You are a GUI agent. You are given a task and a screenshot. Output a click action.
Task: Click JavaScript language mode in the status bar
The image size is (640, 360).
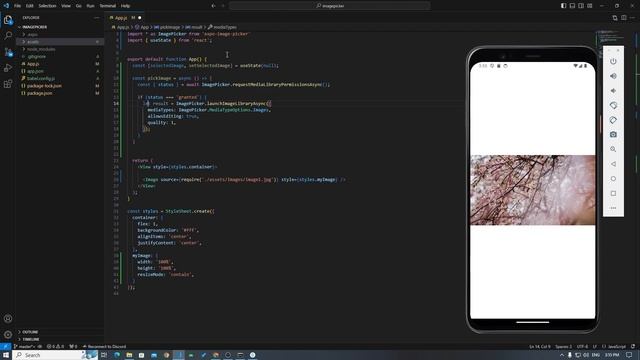click(617, 347)
